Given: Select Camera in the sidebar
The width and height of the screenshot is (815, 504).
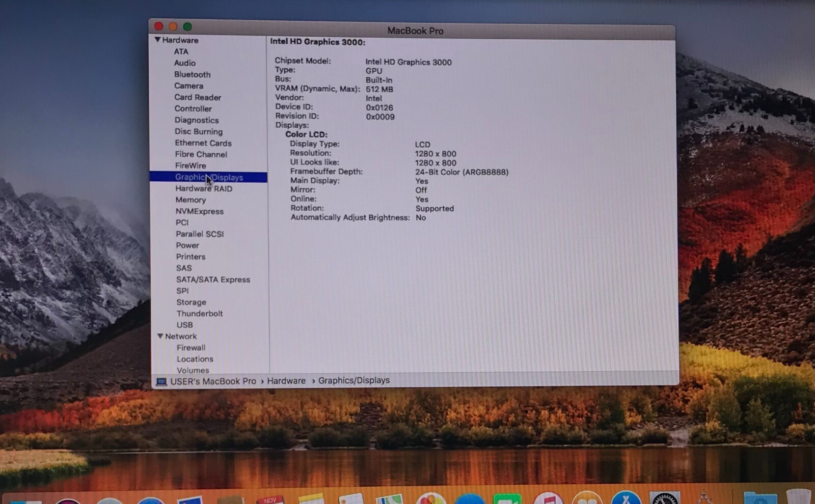Looking at the screenshot, I should tap(188, 86).
